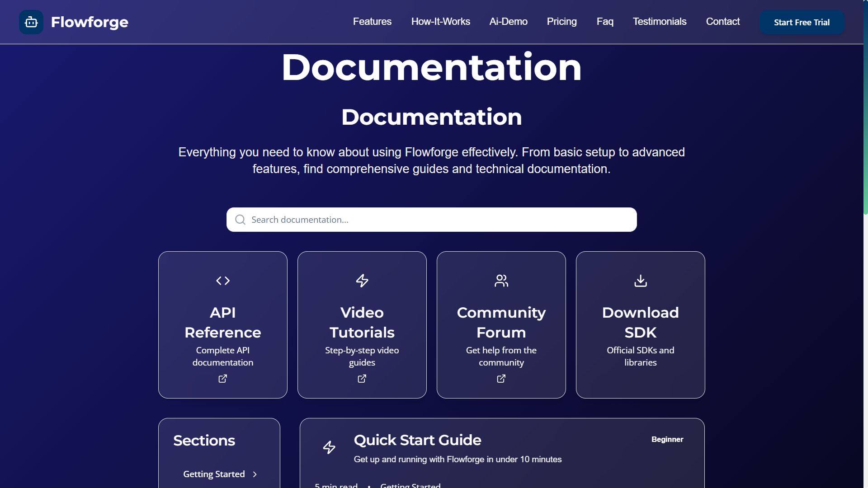Click the Flowforge brand name text
Image resolution: width=868 pixels, height=488 pixels.
click(90, 22)
